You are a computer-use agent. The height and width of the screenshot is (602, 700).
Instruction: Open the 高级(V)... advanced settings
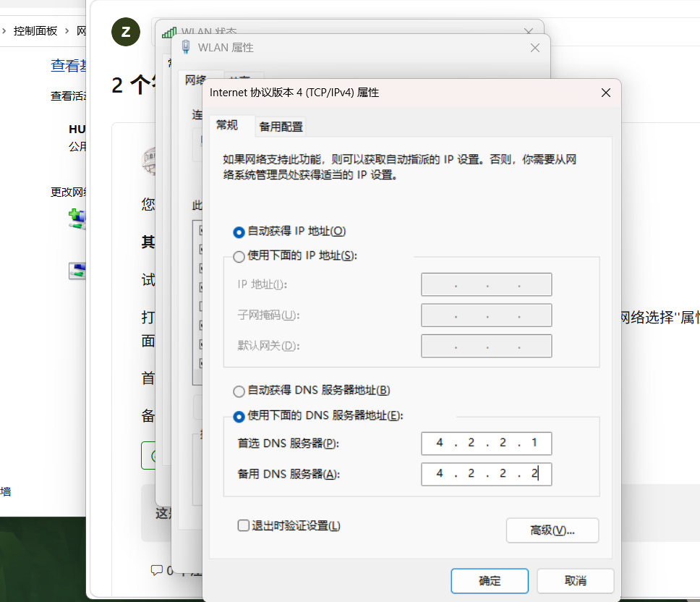(x=552, y=530)
